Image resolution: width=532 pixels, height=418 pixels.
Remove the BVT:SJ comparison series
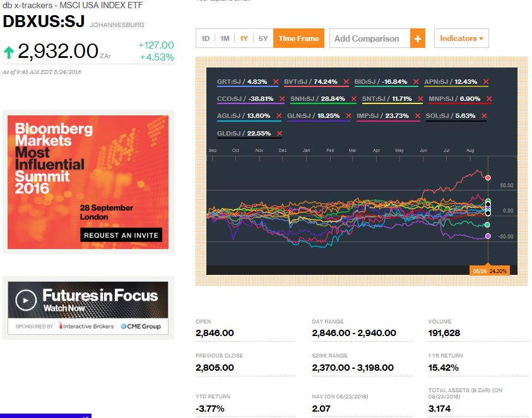coord(345,82)
